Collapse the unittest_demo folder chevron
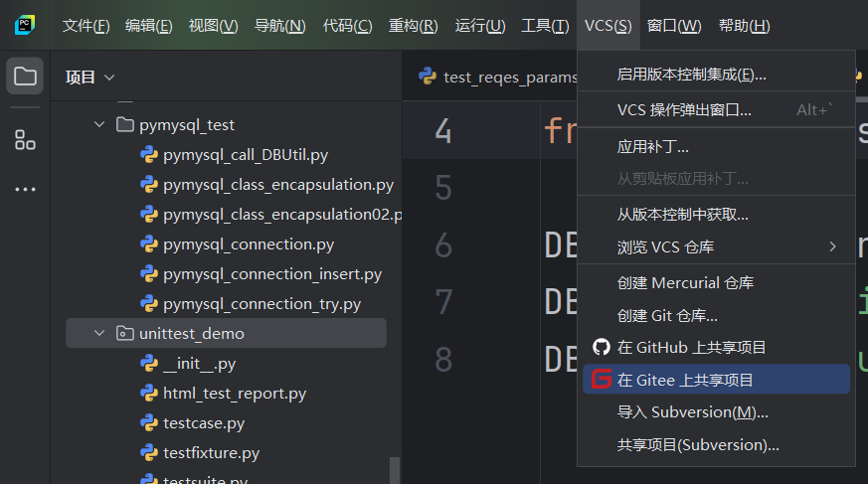Image resolution: width=868 pixels, height=484 pixels. pos(99,333)
